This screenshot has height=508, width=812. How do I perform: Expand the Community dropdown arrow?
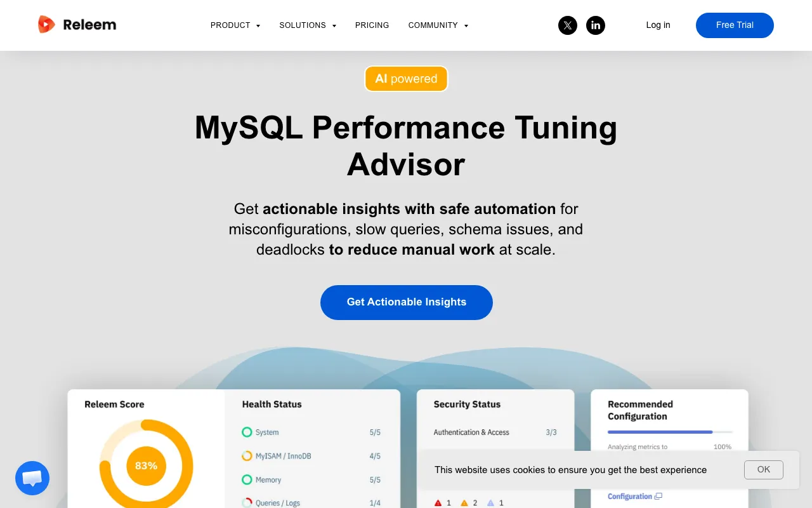[466, 26]
